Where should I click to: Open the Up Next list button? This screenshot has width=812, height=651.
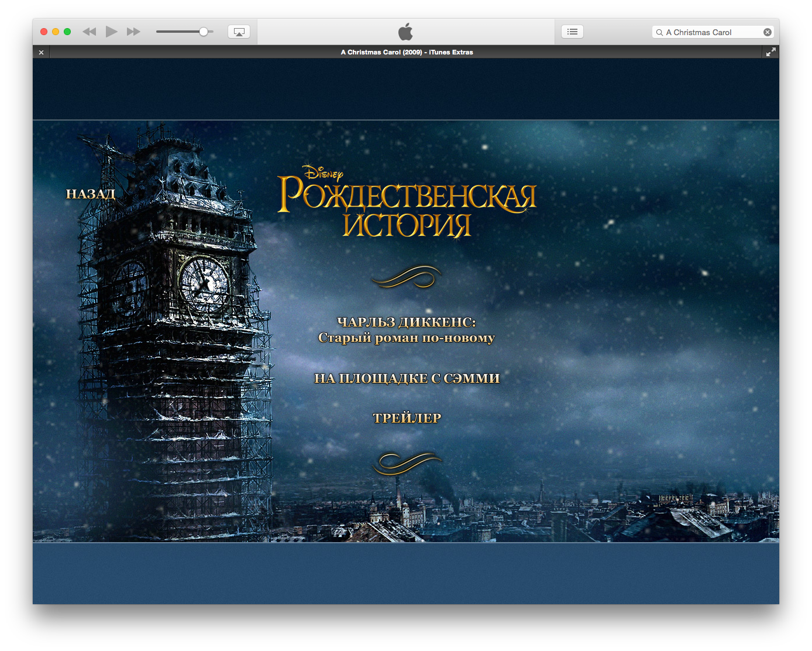pos(572,32)
